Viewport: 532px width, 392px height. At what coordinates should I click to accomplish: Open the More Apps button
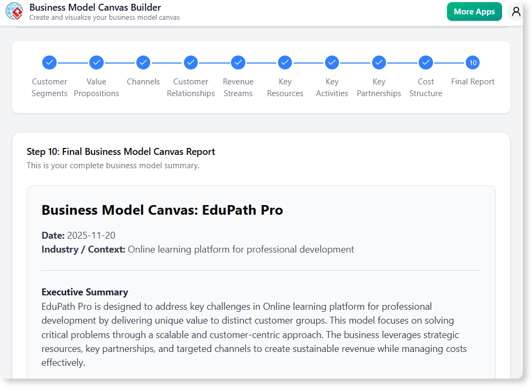coord(474,11)
